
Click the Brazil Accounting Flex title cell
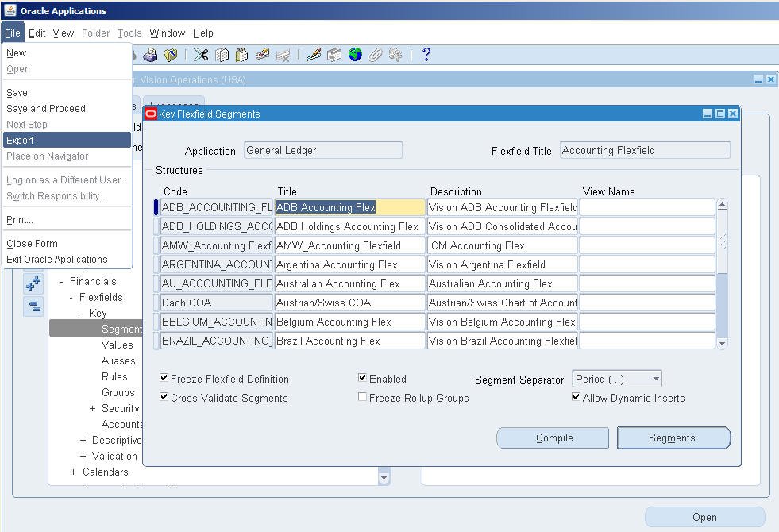[349, 341]
